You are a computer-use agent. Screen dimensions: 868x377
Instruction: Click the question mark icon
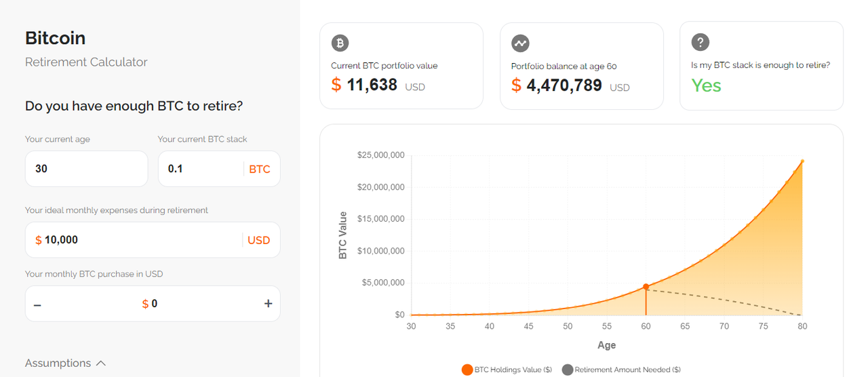(700, 42)
